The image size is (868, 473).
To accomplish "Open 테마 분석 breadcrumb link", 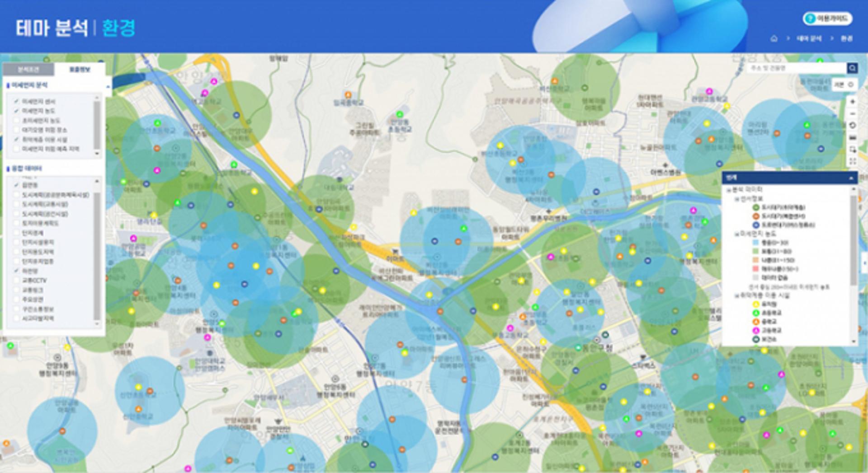I will coord(809,39).
